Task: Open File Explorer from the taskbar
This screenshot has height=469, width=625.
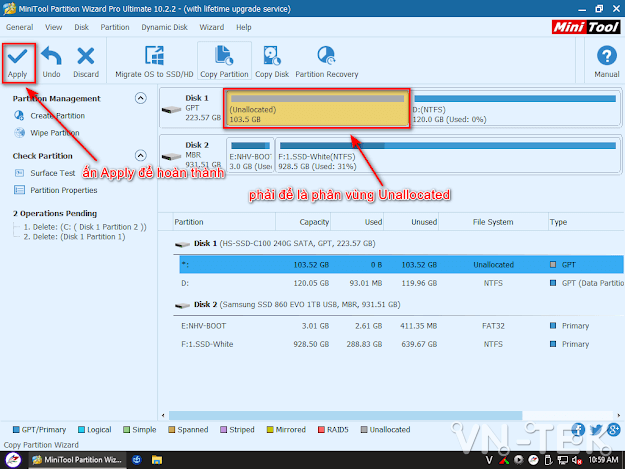Action: (157, 460)
